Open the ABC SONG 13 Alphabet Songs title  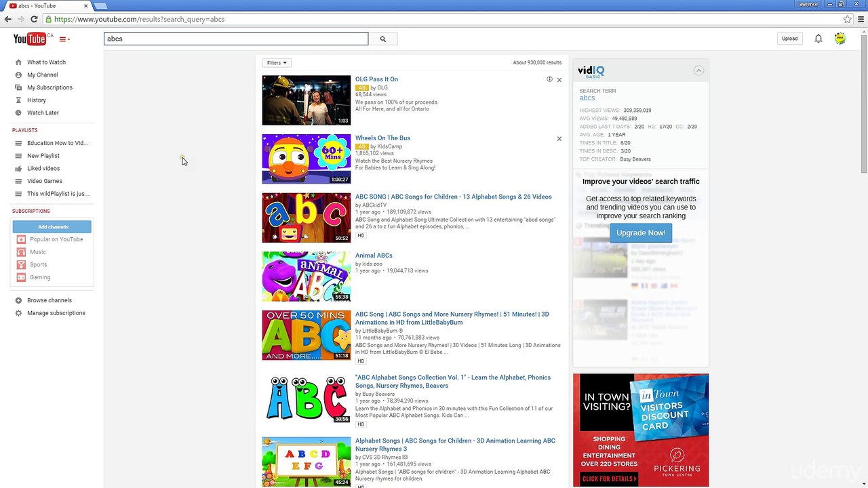[454, 197]
